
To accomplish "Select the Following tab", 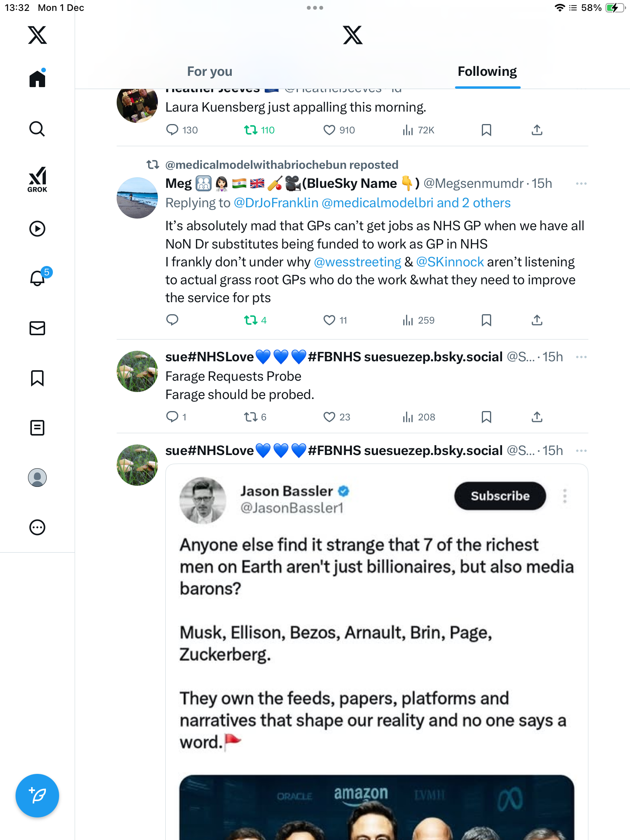I will point(487,72).
